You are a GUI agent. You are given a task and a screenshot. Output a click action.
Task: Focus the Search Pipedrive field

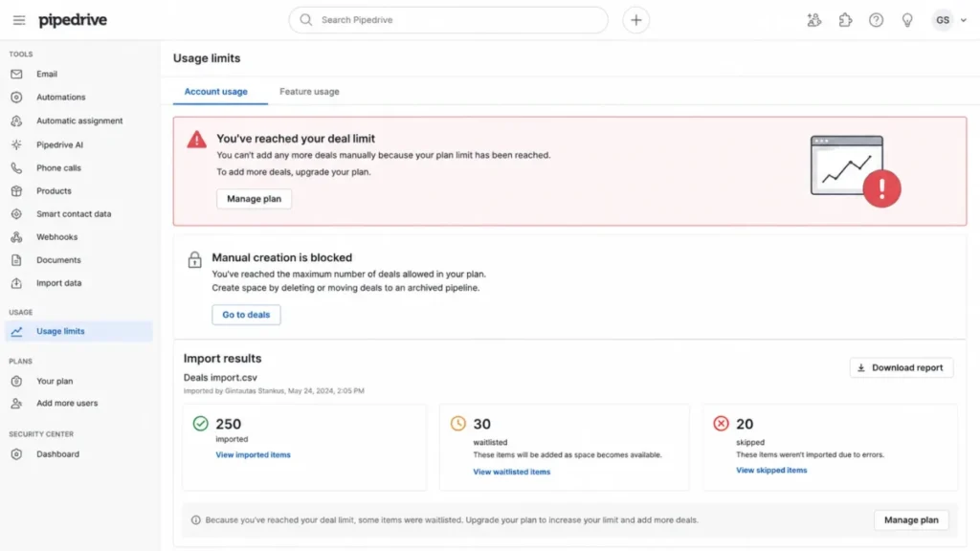pyautogui.click(x=448, y=20)
